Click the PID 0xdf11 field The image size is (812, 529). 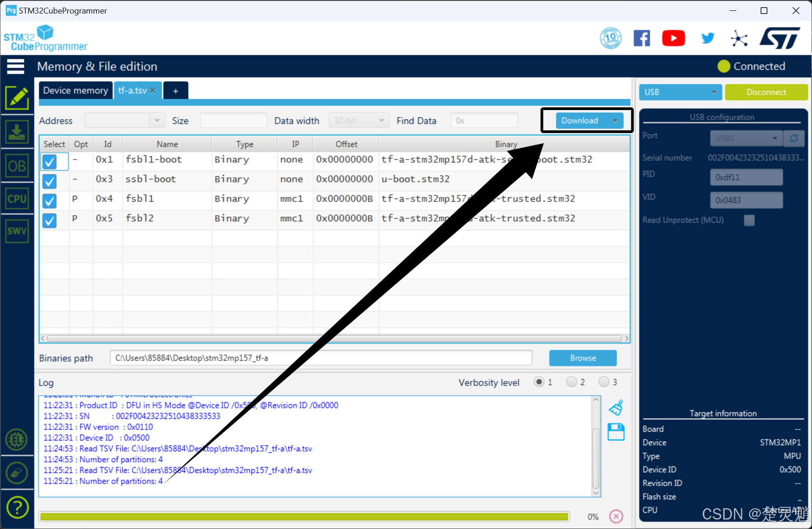(x=746, y=177)
